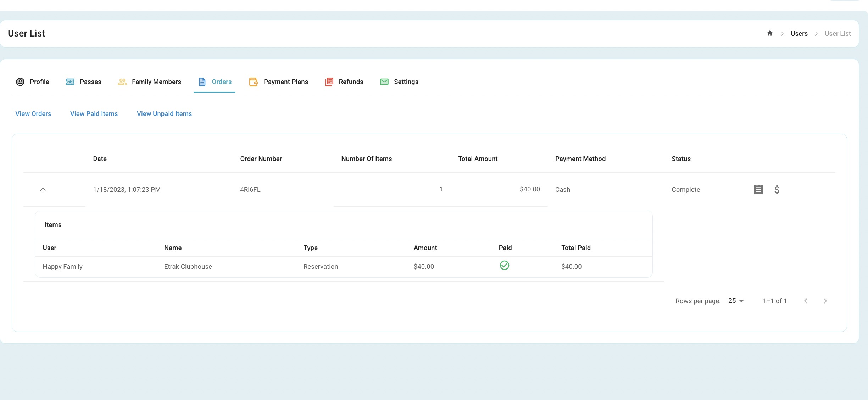Click the View Unpaid Items link

point(165,114)
